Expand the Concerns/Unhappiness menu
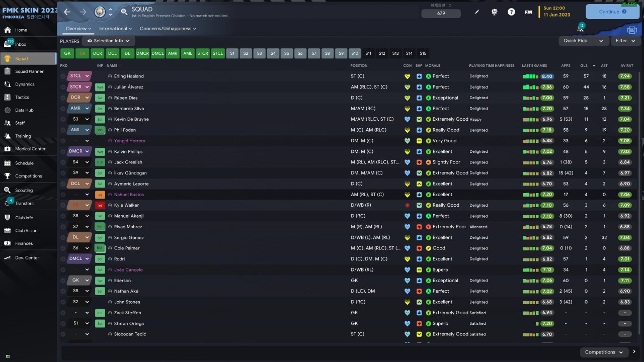 (x=168, y=29)
